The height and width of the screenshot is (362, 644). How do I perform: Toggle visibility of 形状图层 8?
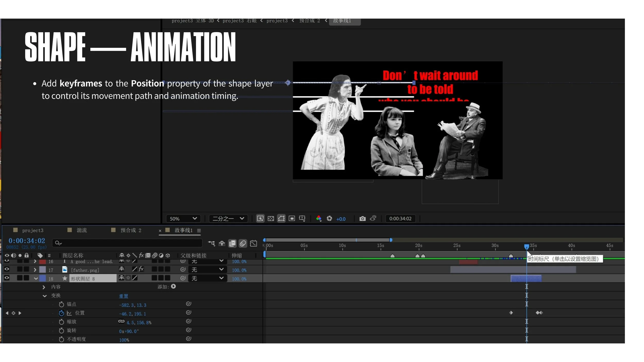coord(7,278)
